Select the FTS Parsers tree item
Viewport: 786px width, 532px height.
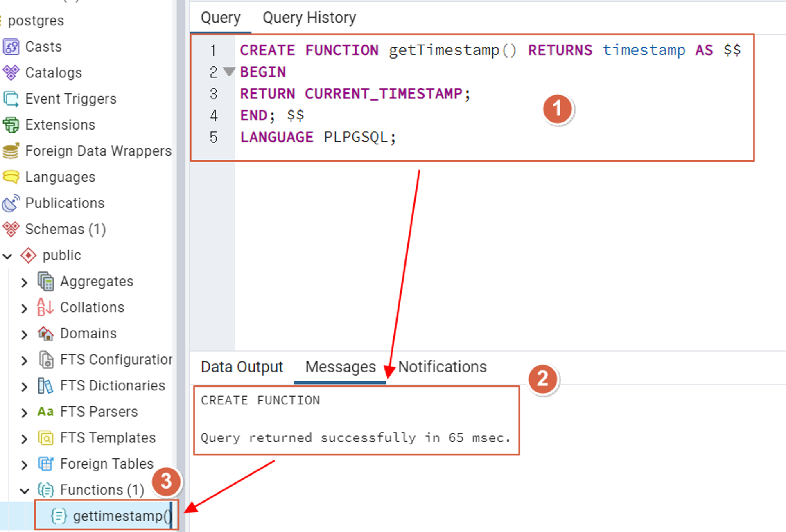point(99,412)
